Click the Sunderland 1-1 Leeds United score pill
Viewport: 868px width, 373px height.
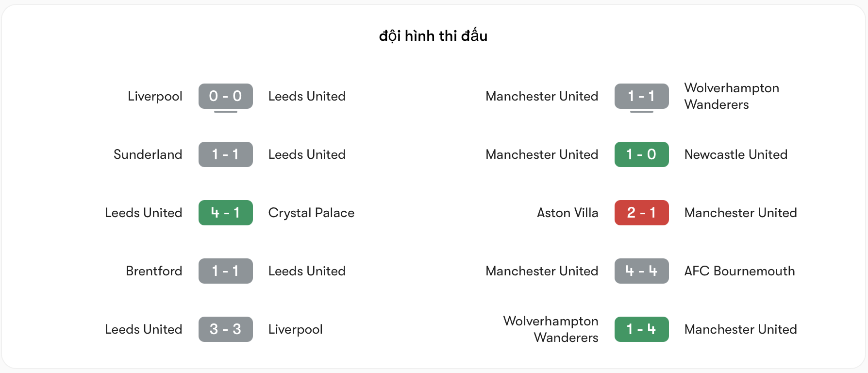pyautogui.click(x=225, y=154)
